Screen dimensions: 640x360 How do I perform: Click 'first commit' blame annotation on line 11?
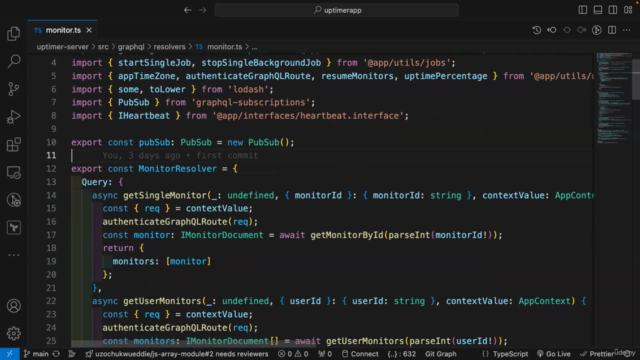click(x=227, y=156)
